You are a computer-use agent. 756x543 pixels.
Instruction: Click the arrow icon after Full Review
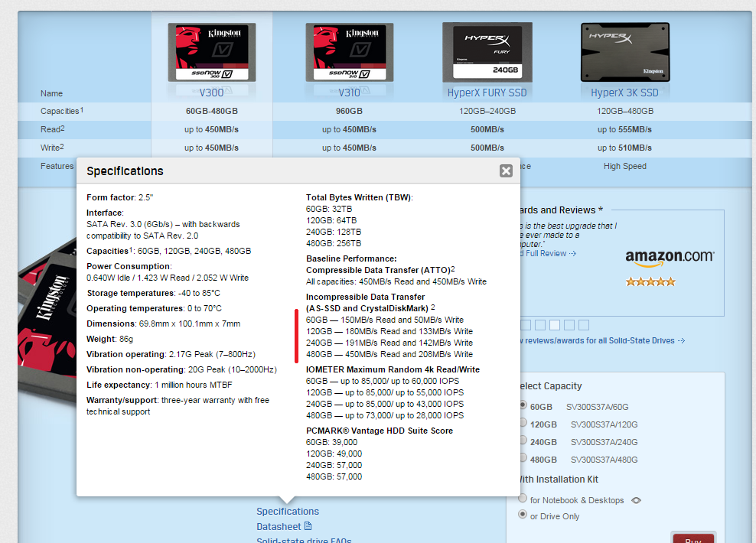572,253
